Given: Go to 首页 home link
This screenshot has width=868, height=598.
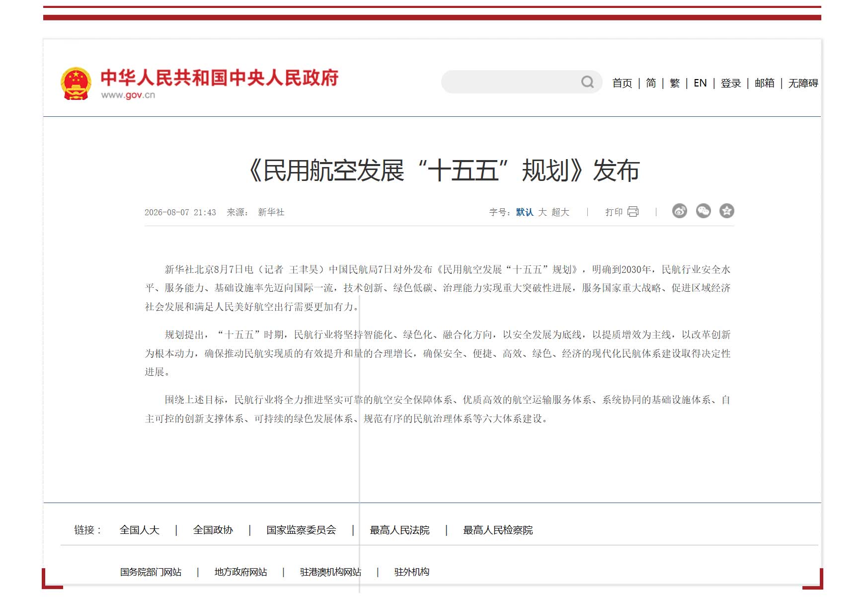Looking at the screenshot, I should coord(622,83).
